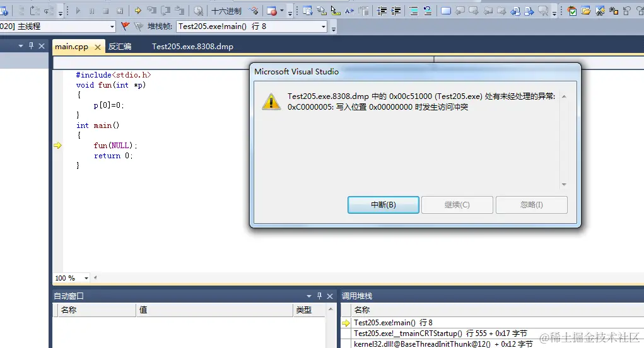Click the Step Into toolbar icon
The height and width of the screenshot is (348, 644).
click(152, 11)
